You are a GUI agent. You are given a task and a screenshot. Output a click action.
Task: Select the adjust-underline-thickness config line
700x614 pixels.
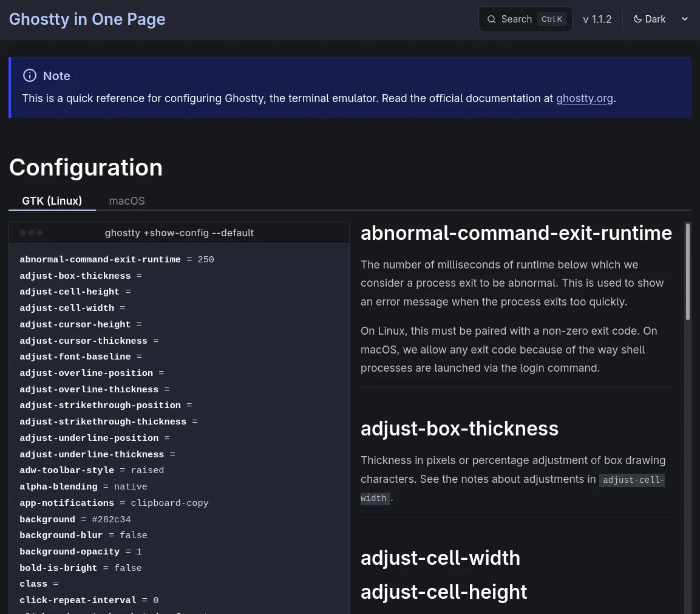coord(97,454)
